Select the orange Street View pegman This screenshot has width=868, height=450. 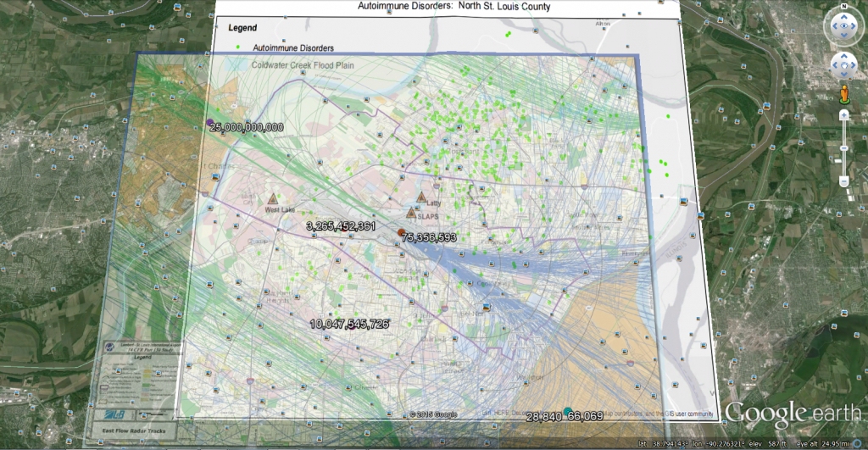(x=844, y=94)
